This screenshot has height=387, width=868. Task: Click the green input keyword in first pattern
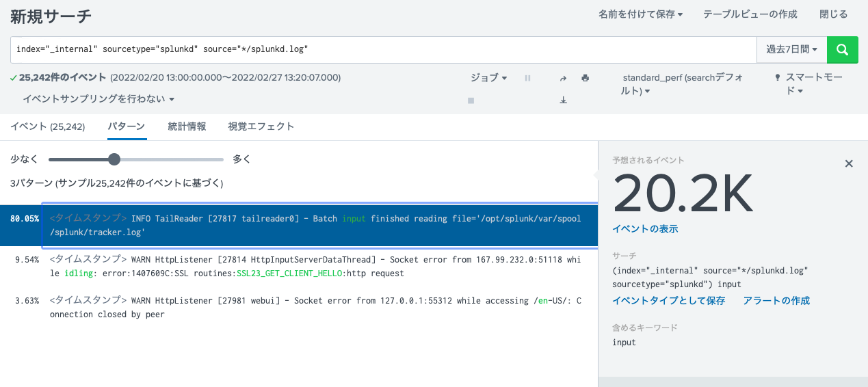[x=354, y=219]
